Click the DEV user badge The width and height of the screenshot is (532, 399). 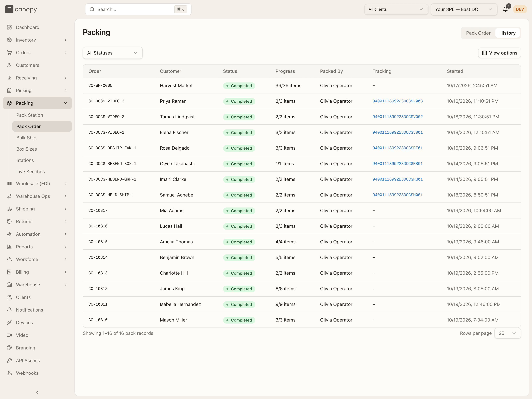[x=520, y=9]
